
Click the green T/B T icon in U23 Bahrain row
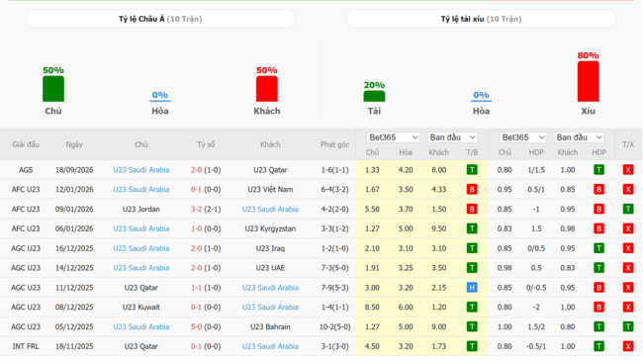pos(472,327)
